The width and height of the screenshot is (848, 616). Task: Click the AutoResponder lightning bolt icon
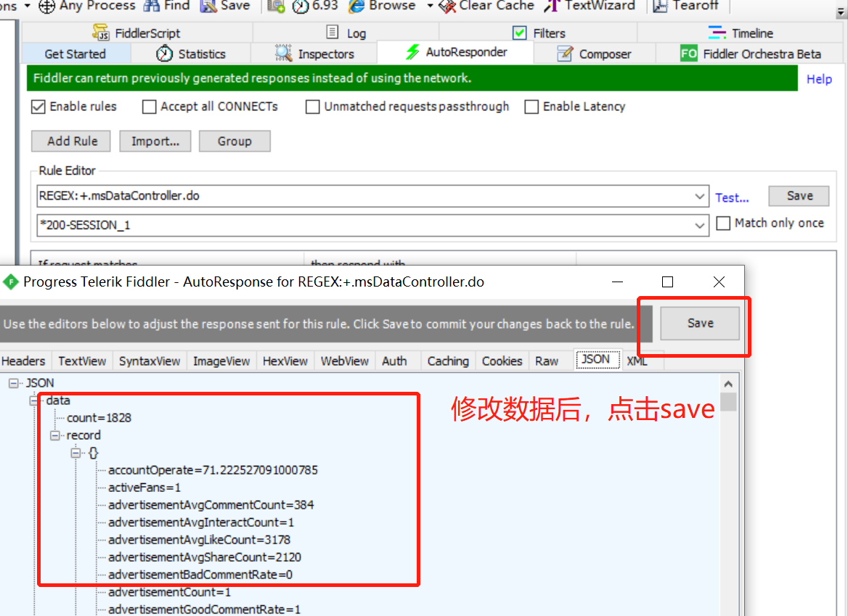point(412,52)
